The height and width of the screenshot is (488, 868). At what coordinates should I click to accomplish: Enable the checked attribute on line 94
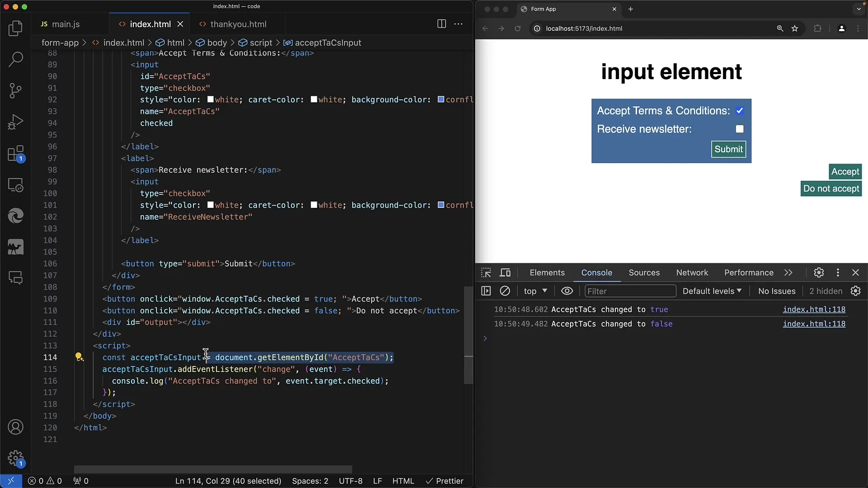[x=156, y=123]
